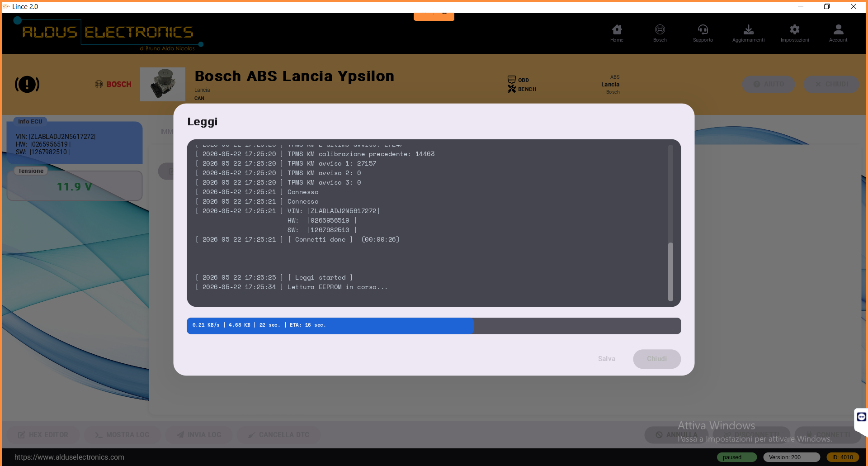Click the log scrollbar in Leggi dialog

[670, 271]
